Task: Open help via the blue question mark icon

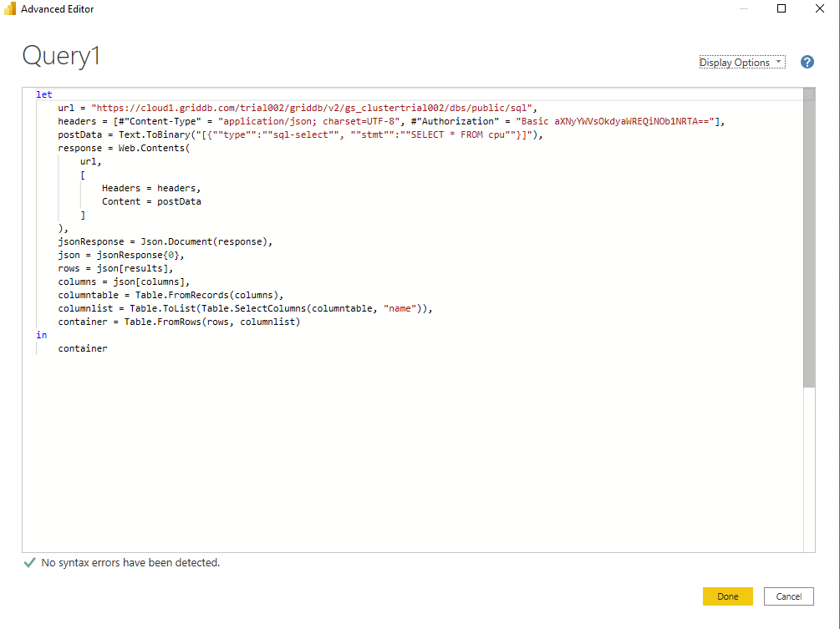Action: point(807,63)
